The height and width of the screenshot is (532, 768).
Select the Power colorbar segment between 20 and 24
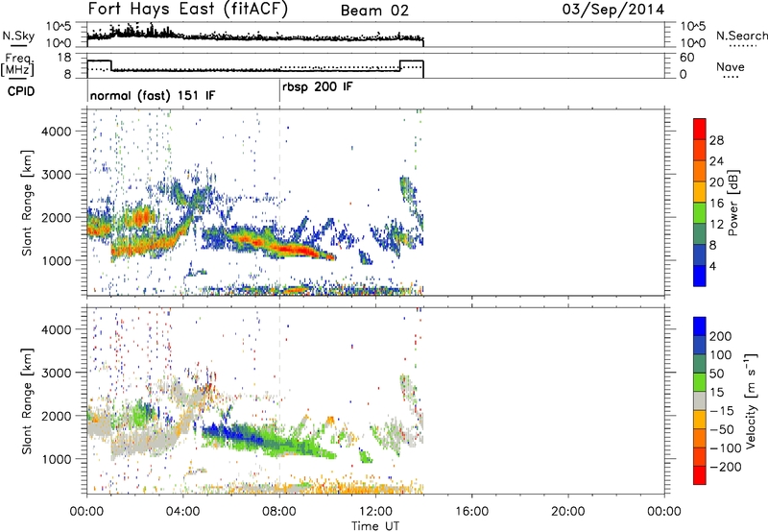pyautogui.click(x=700, y=171)
